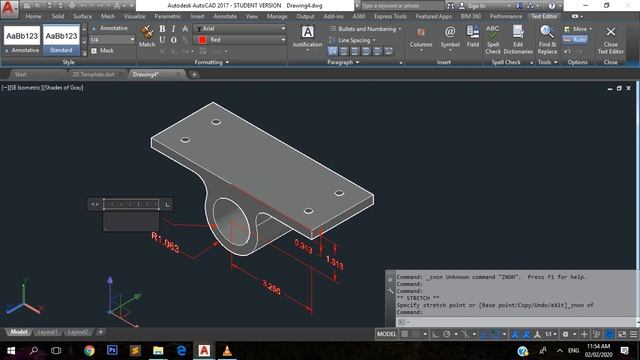Click the ruler tab stop type icon
This screenshot has height=360, width=640.
167,204
